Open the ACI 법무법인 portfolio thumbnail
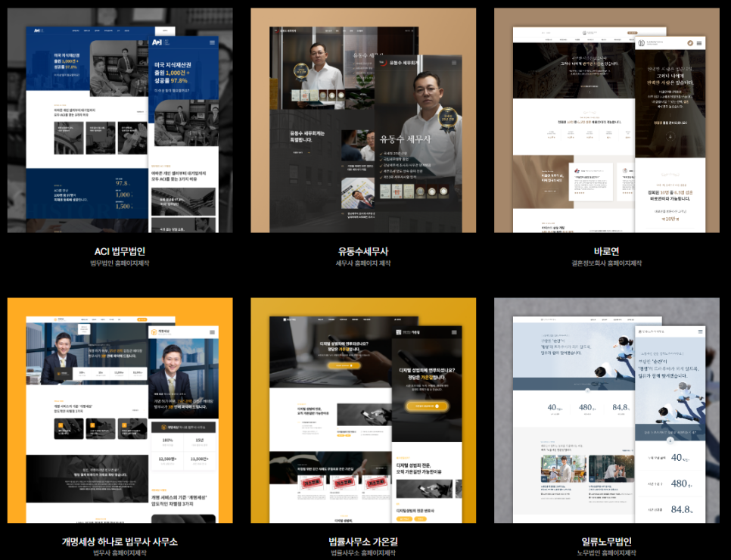Image resolution: width=731 pixels, height=560 pixels. (x=120, y=120)
